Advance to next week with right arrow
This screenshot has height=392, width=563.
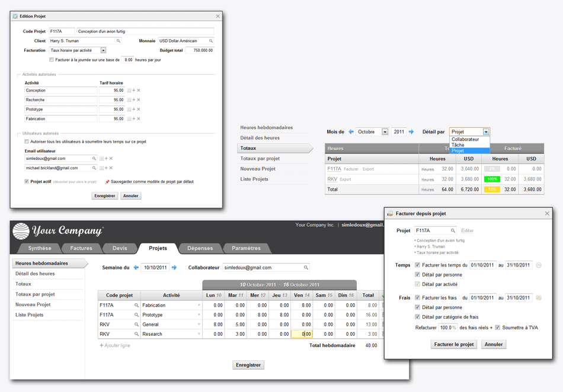point(174,268)
